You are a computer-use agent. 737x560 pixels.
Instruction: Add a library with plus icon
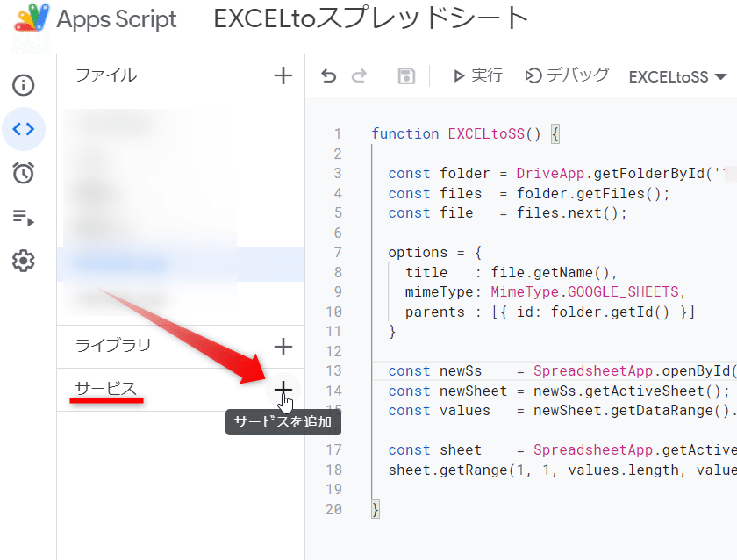coord(283,347)
